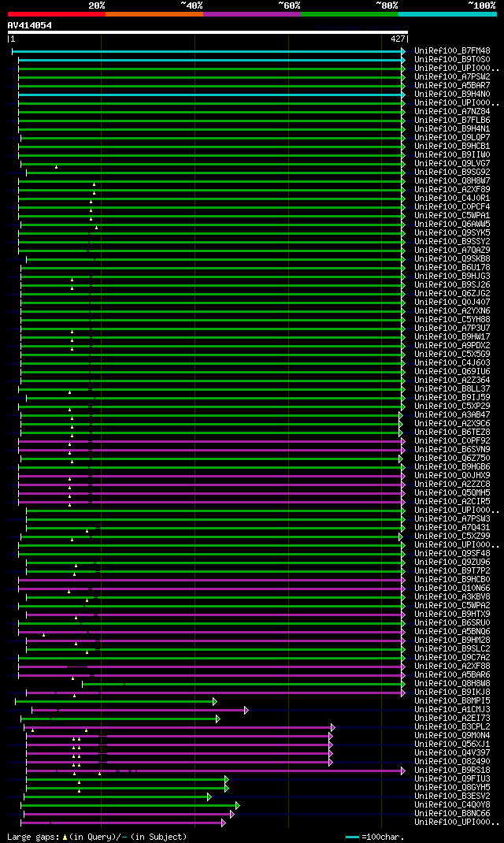Select the UniRef100_B9RS18 label
Viewport: 504px width, 843px height.
point(452,771)
